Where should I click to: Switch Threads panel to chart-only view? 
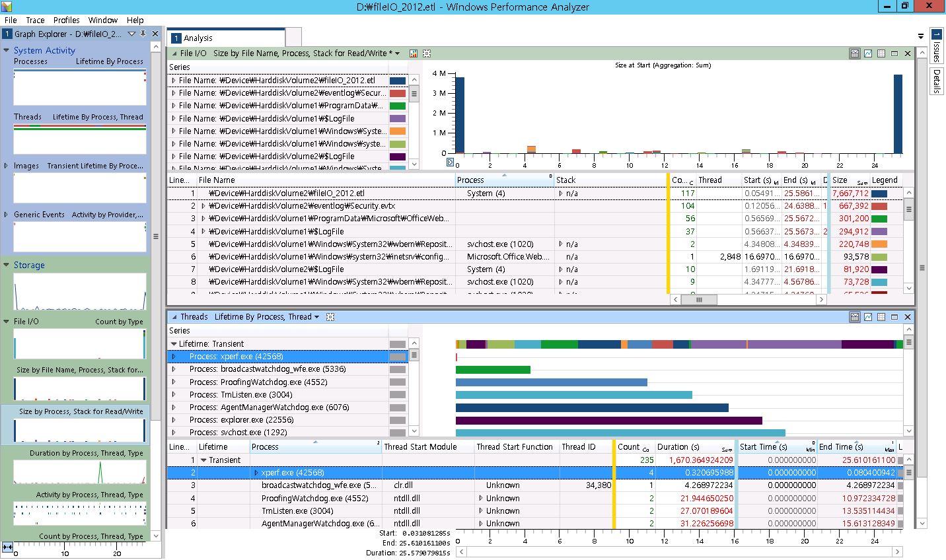tap(867, 317)
